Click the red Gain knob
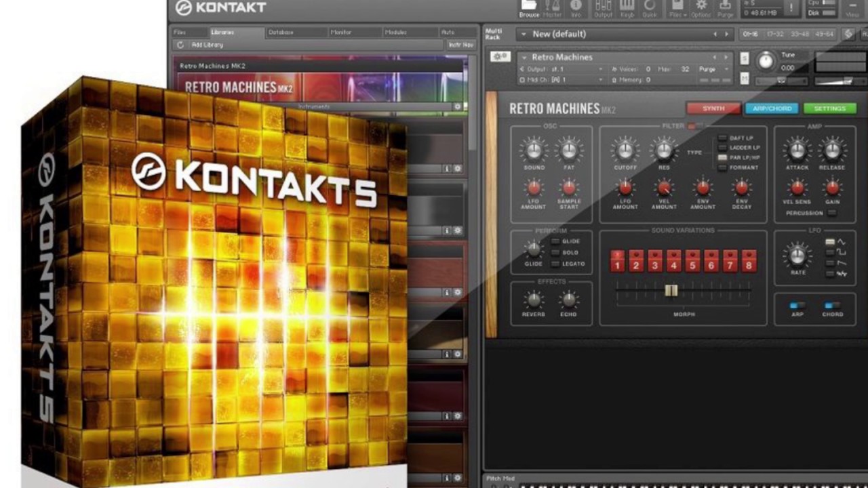Screen dimensions: 868x488 pos(832,187)
